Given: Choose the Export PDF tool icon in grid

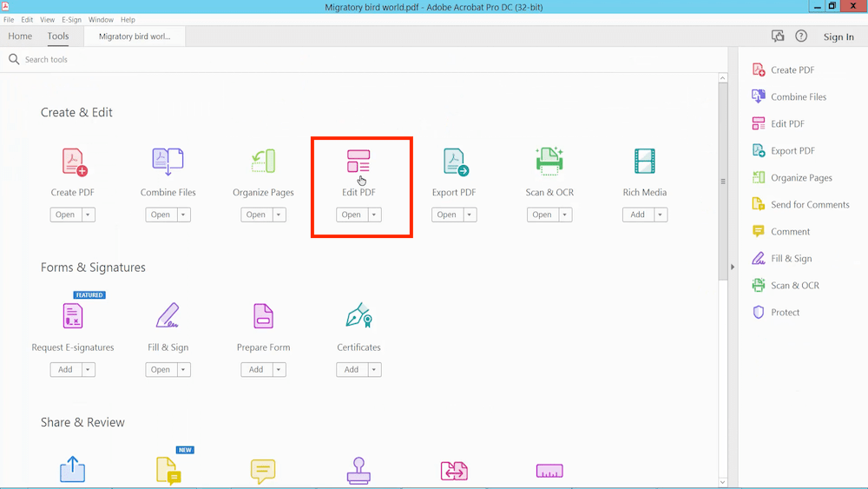Looking at the screenshot, I should click(x=456, y=162).
